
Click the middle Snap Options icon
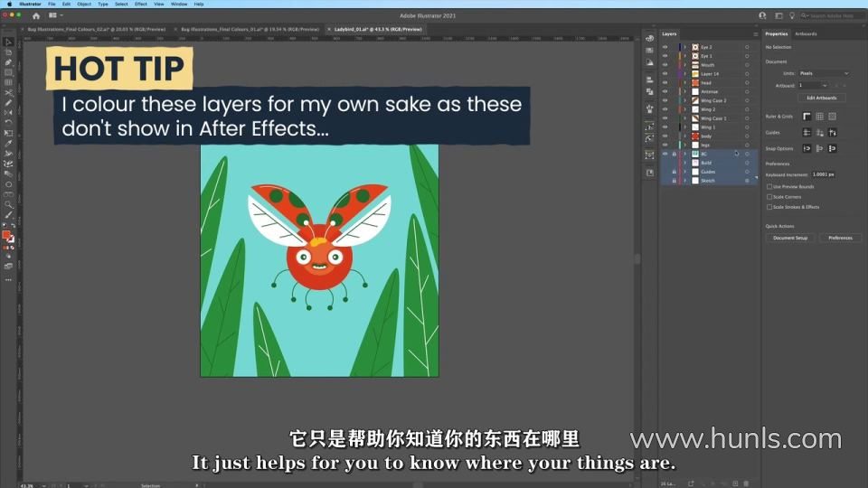(819, 148)
